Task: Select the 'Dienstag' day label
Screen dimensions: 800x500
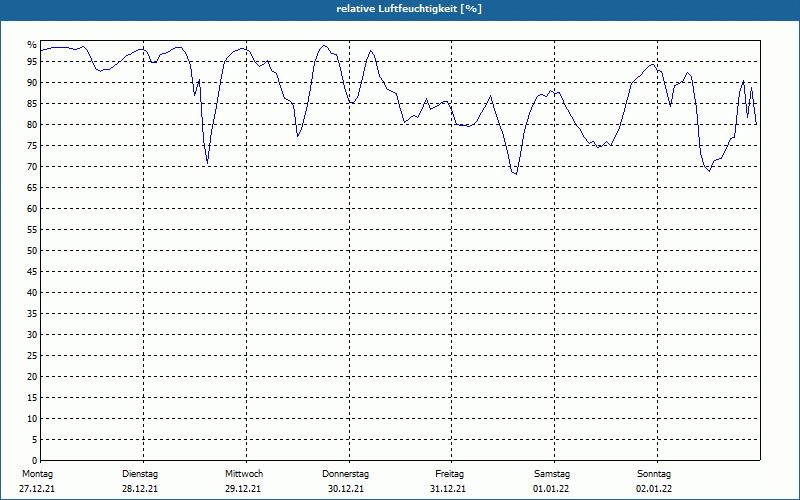Action: click(140, 474)
